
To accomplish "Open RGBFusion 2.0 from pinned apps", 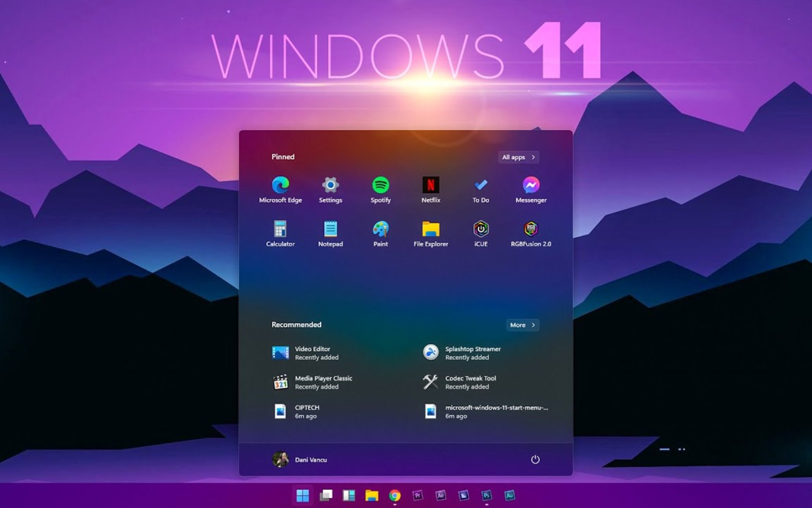I will click(531, 234).
